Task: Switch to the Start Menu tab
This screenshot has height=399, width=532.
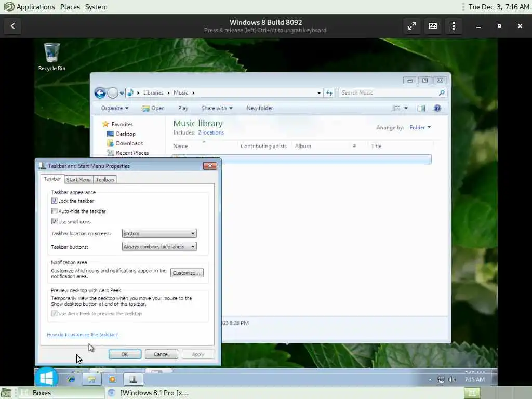Action: coord(78,180)
